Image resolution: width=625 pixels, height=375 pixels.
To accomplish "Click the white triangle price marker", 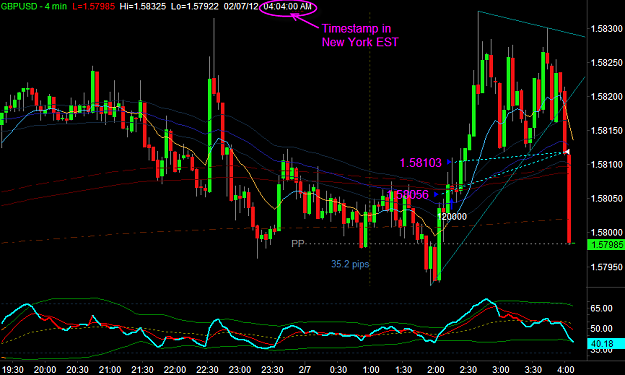I will [567, 151].
